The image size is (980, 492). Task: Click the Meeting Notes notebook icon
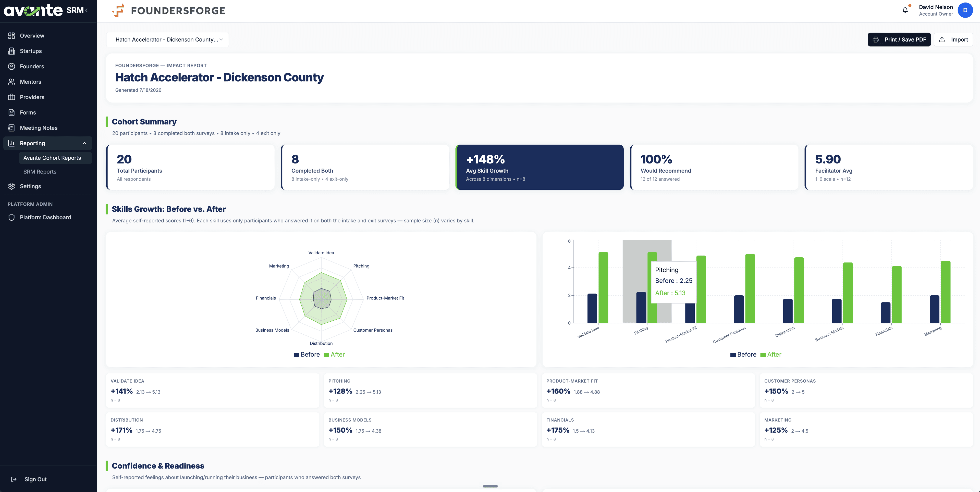tap(11, 128)
